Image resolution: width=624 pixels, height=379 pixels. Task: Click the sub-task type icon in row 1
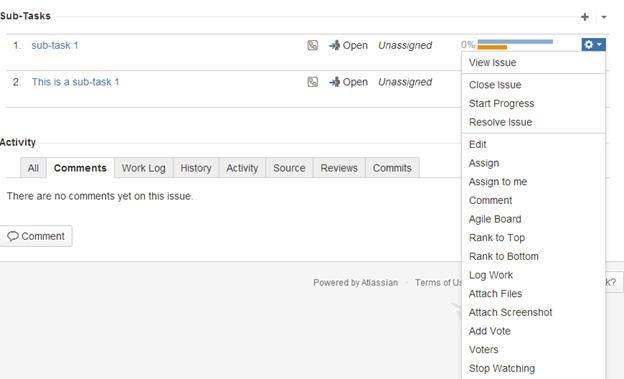point(313,45)
